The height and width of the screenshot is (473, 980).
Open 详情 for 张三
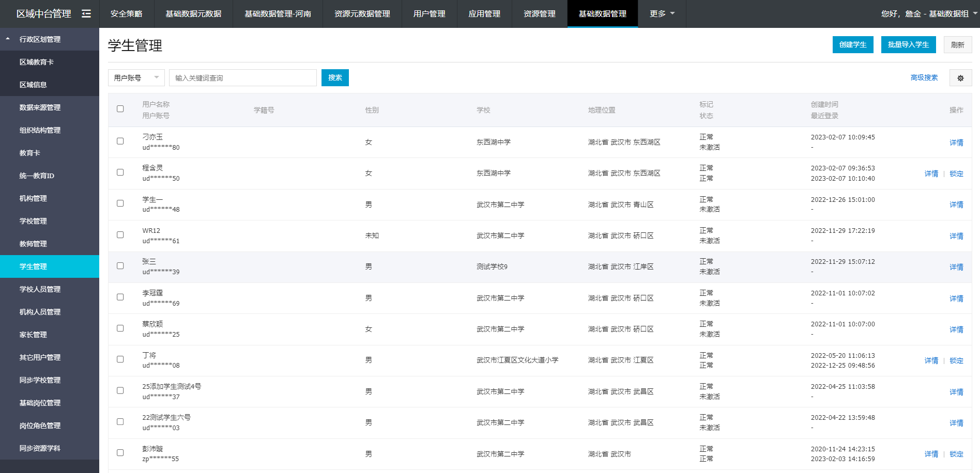pyautogui.click(x=956, y=267)
